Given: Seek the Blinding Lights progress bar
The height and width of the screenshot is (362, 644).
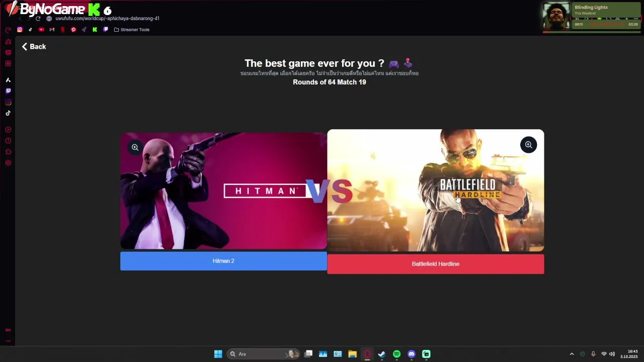Looking at the screenshot, I should click(592, 32).
